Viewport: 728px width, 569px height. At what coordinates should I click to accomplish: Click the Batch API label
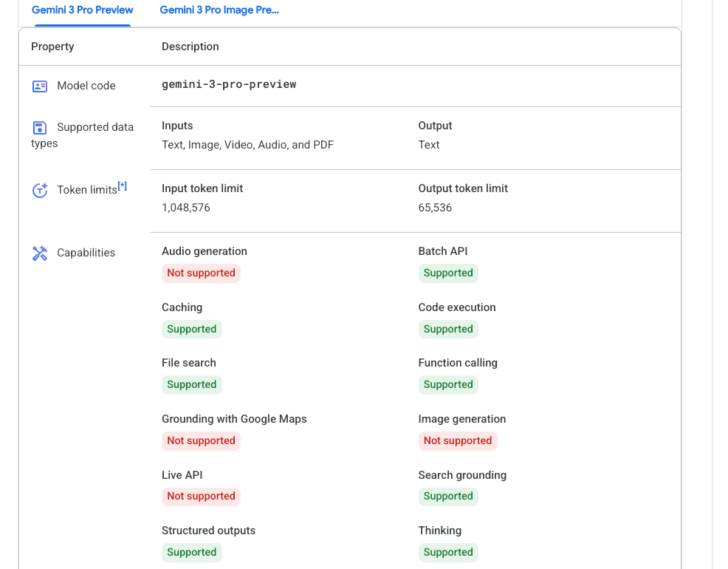click(442, 251)
